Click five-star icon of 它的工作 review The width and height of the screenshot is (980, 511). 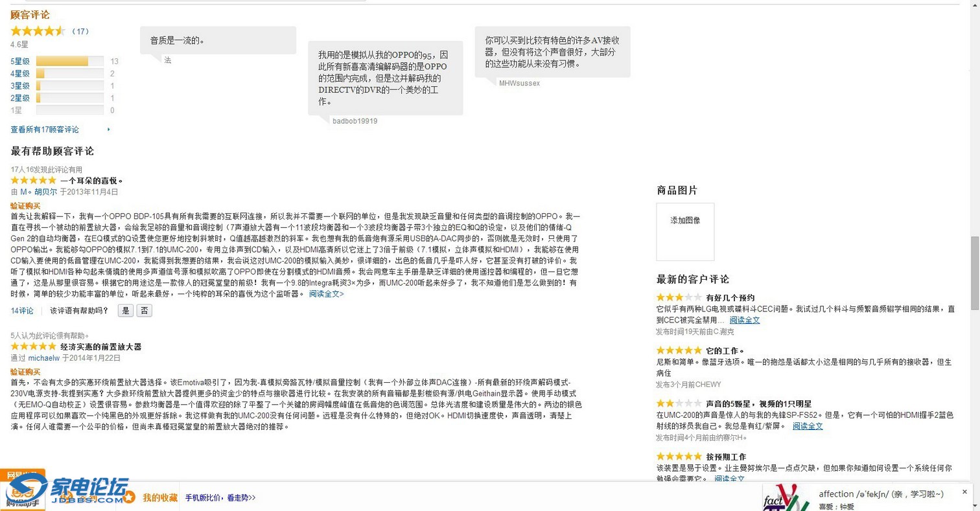679,350
